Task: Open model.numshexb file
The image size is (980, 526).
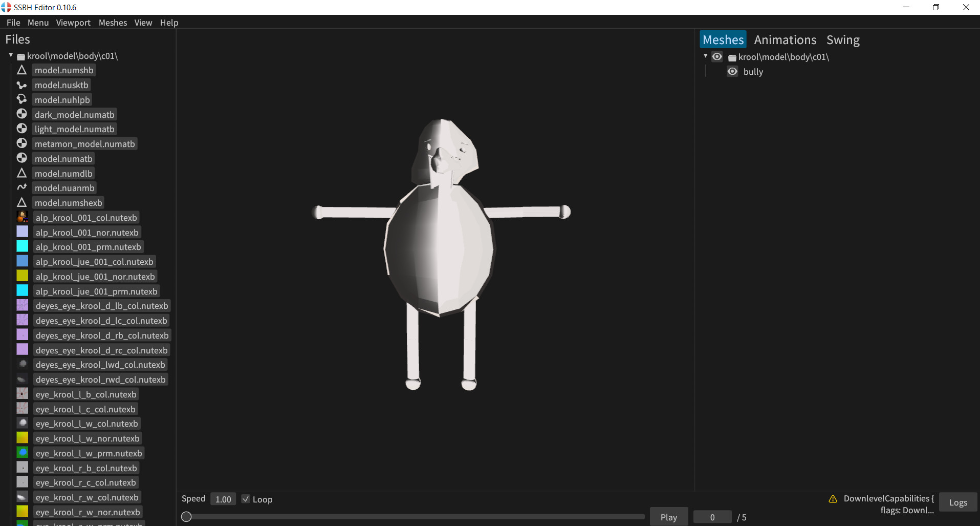Action: click(69, 202)
